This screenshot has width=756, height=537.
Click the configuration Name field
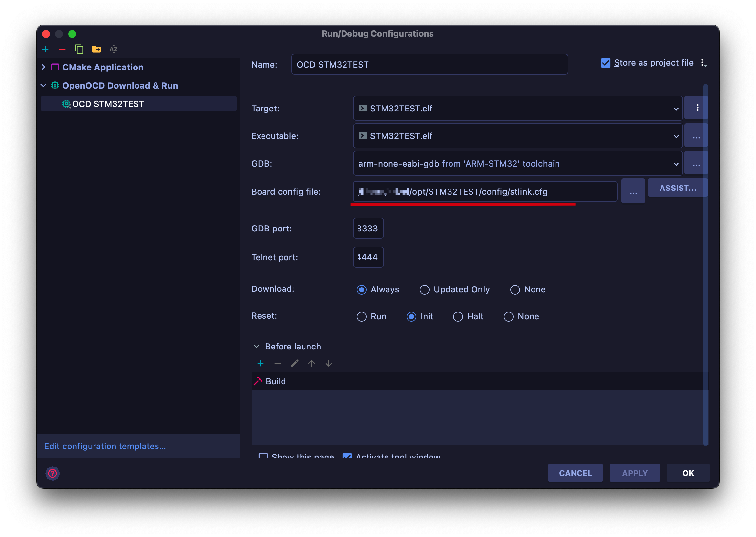430,65
